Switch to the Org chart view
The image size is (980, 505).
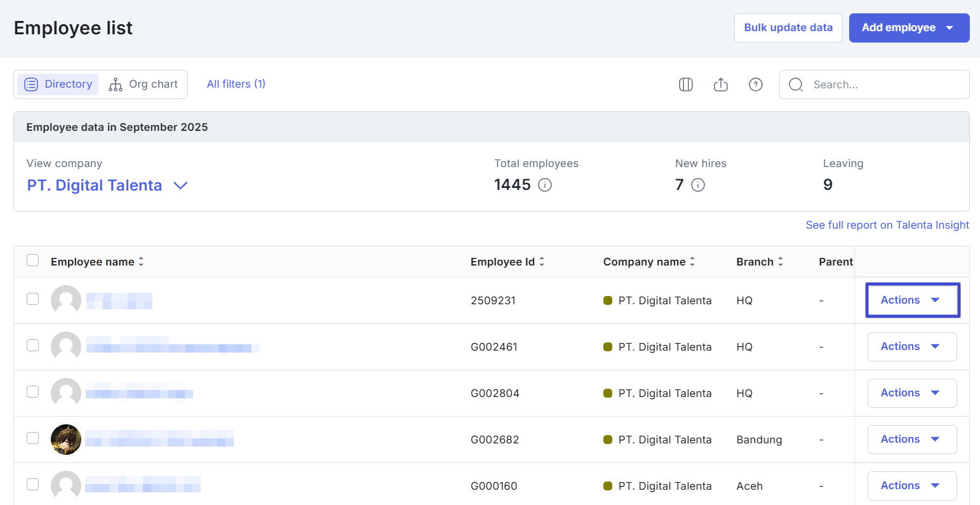point(144,84)
